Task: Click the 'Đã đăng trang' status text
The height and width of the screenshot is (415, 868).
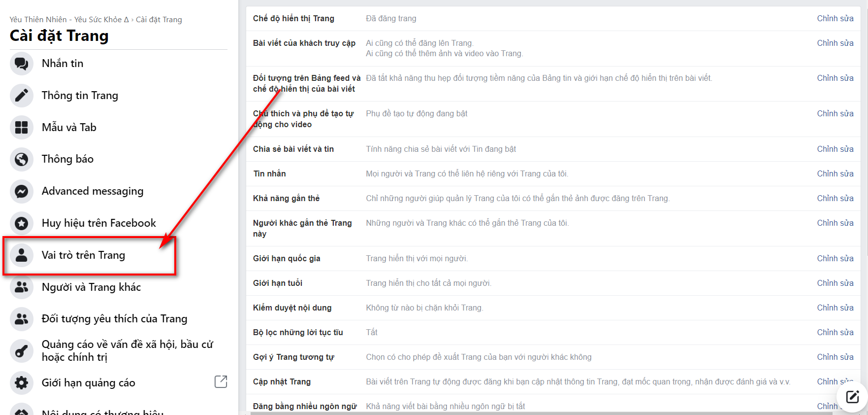Action: click(x=391, y=19)
